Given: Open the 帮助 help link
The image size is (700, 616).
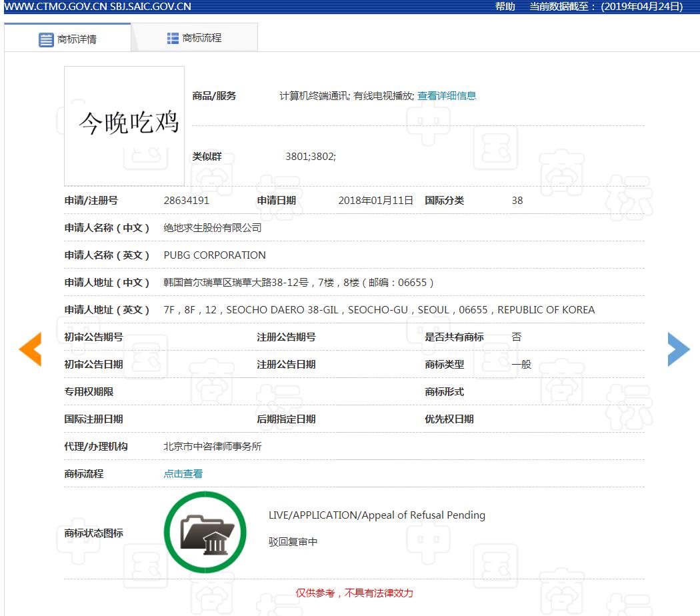Looking at the screenshot, I should (505, 7).
